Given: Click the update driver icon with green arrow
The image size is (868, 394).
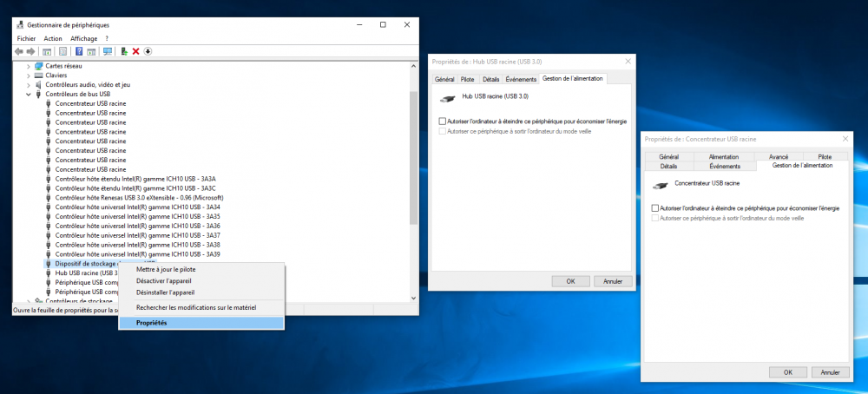Looking at the screenshot, I should (124, 51).
